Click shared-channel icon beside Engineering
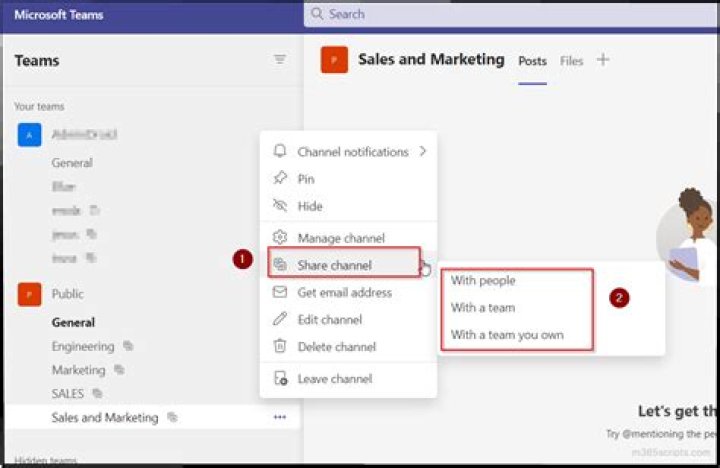Screen dimensions: 720x468 (x=128, y=346)
